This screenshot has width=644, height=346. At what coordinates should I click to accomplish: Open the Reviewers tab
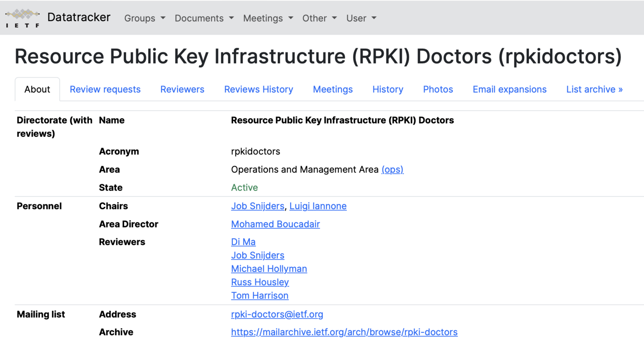point(182,89)
